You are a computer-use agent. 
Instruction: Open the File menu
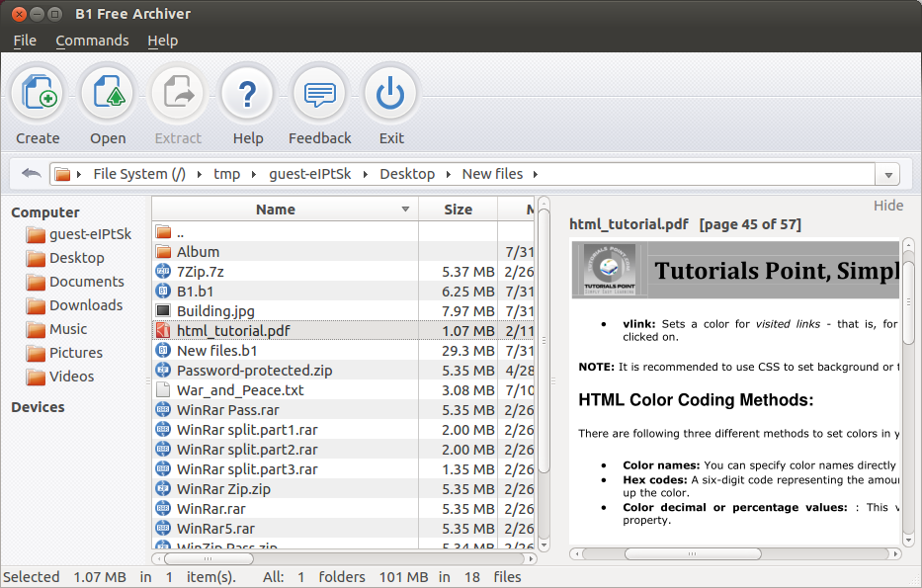point(25,41)
